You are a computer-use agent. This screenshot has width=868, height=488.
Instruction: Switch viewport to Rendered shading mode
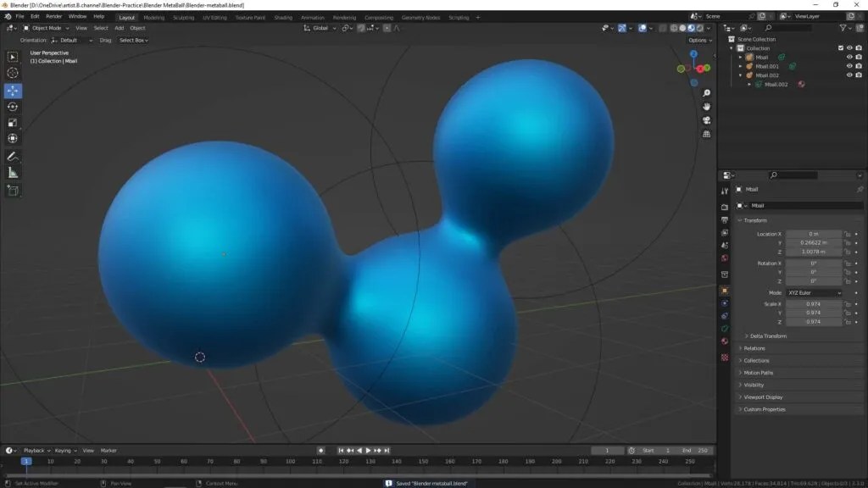click(x=698, y=28)
